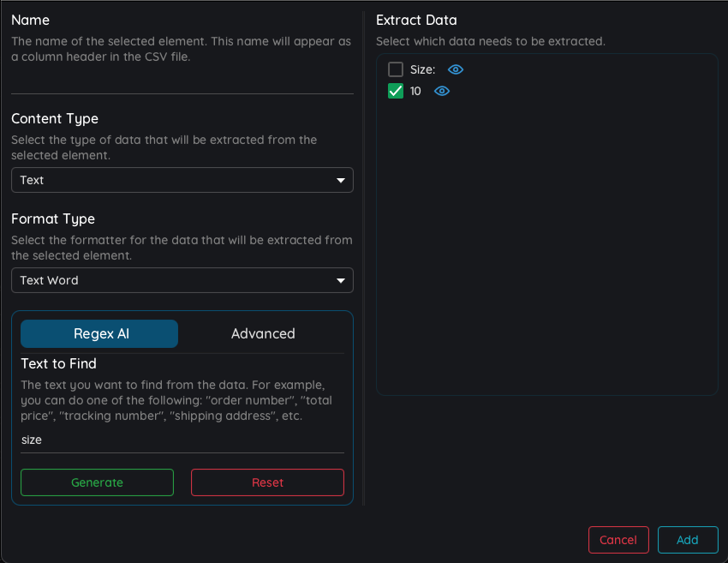728x563 pixels.
Task: Cancel the dialog
Action: 618,540
